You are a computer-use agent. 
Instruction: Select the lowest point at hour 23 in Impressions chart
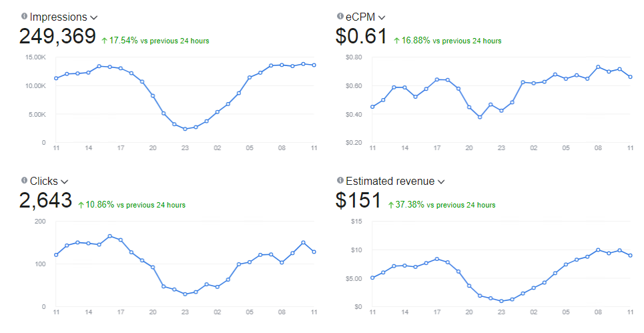click(185, 129)
